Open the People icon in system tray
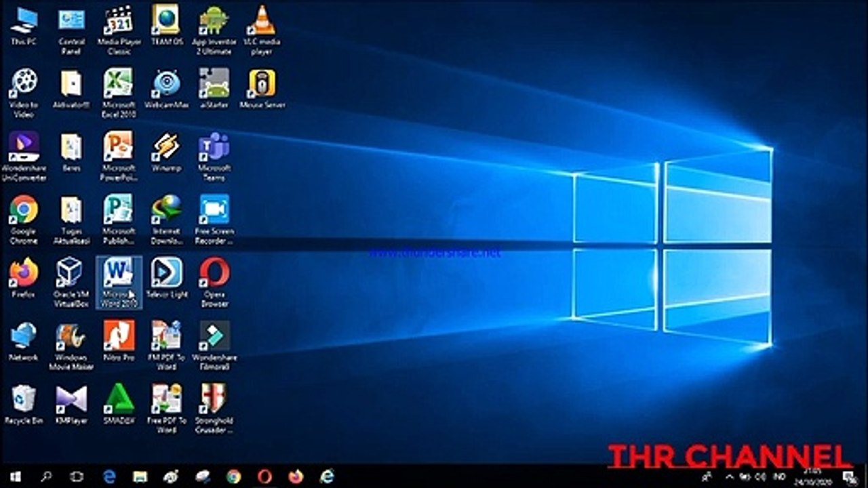 (707, 477)
